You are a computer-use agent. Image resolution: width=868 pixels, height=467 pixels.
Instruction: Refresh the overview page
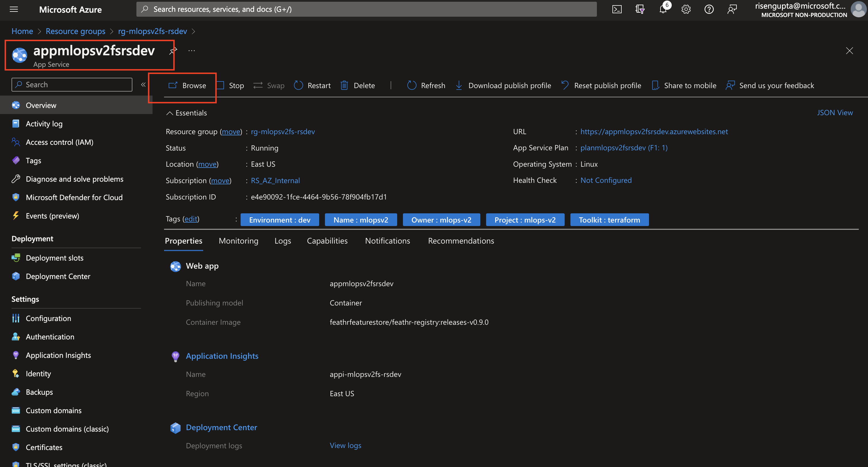coord(426,86)
